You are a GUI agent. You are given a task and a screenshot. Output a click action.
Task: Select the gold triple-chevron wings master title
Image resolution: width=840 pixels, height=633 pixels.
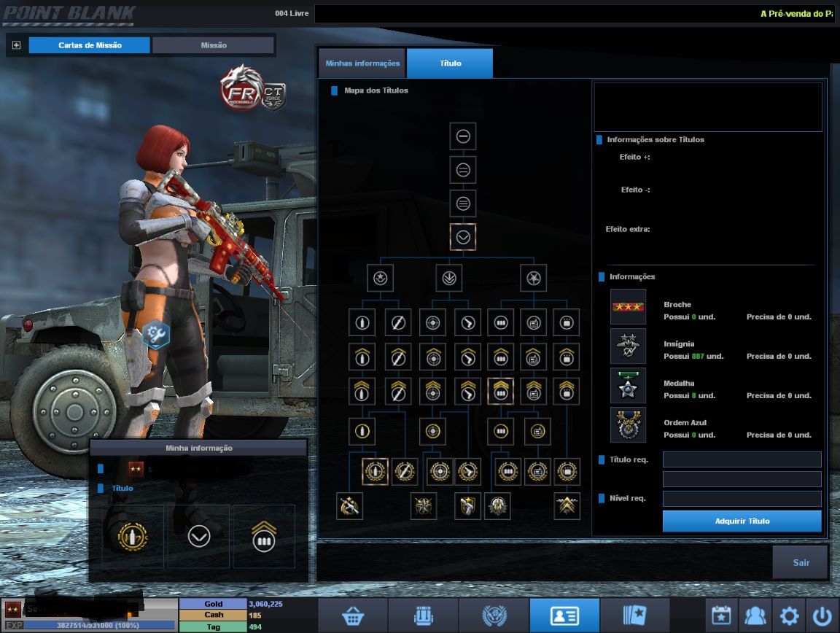pyautogui.click(x=567, y=506)
